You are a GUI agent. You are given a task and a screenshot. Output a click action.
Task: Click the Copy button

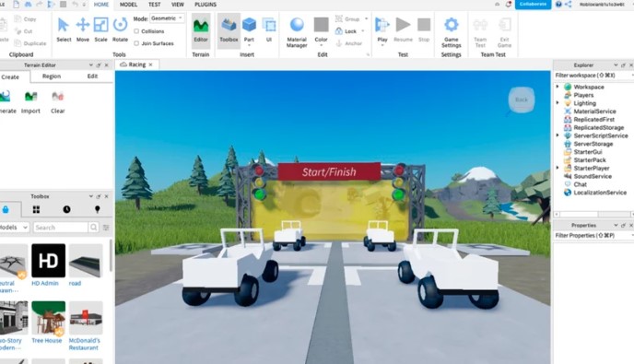(x=26, y=19)
